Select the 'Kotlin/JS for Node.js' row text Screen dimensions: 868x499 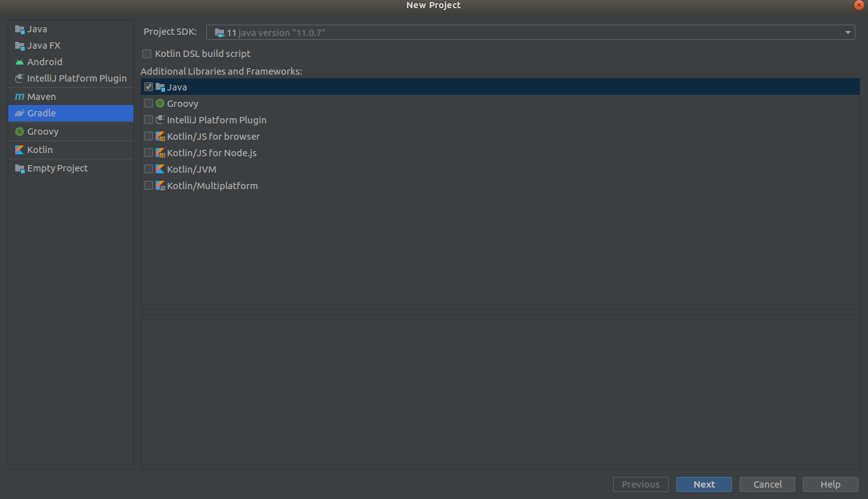[x=211, y=153]
